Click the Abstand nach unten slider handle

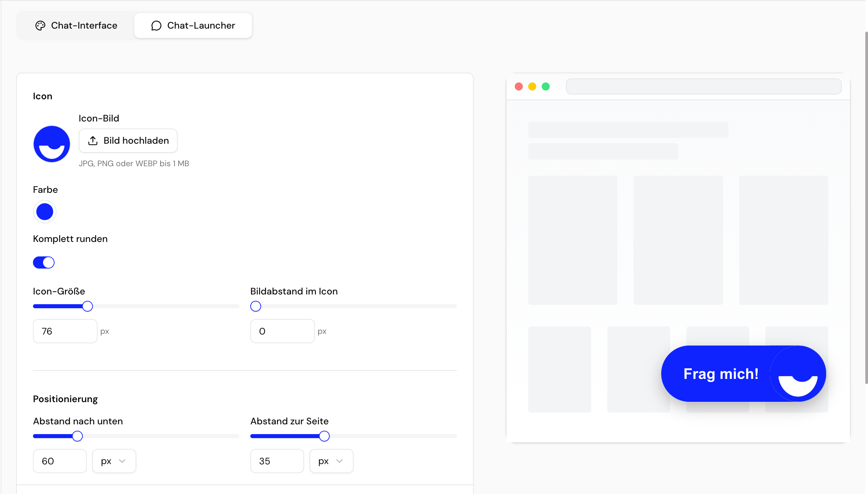(77, 436)
